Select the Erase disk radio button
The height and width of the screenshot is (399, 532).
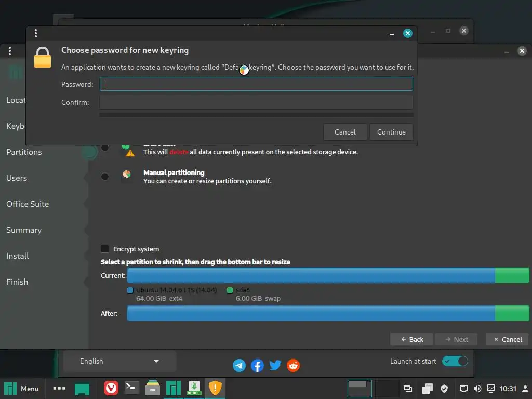click(105, 148)
